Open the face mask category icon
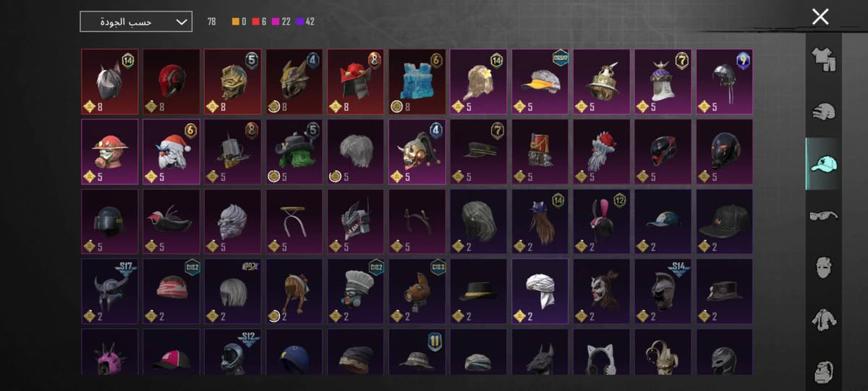Image resolution: width=868 pixels, height=391 pixels. coord(823,267)
